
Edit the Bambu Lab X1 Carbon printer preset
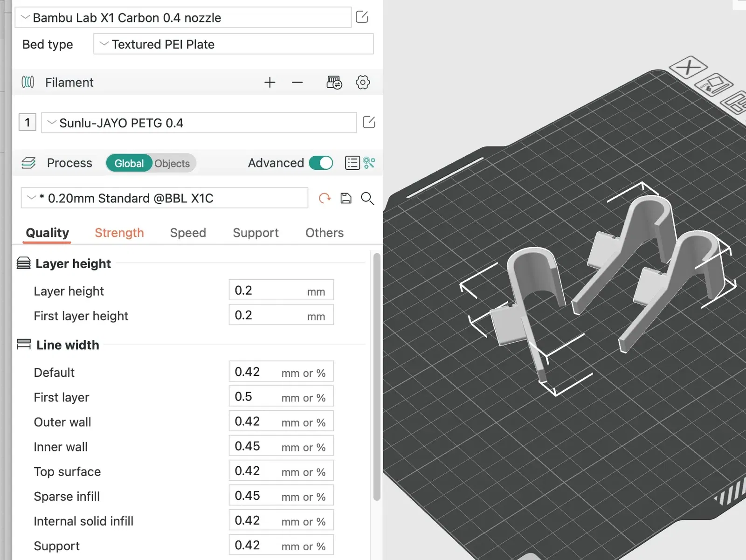pyautogui.click(x=362, y=17)
